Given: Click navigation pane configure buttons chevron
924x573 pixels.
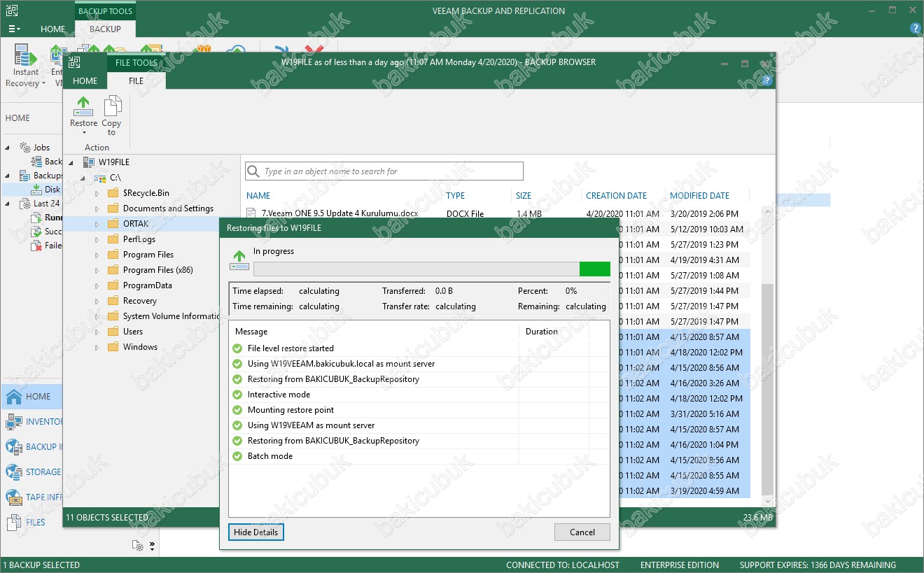Looking at the screenshot, I should point(153,546).
